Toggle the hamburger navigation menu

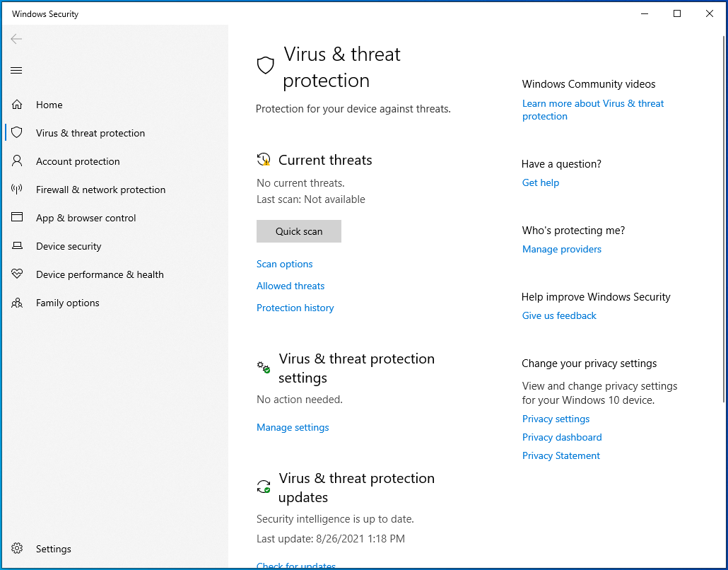[16, 70]
